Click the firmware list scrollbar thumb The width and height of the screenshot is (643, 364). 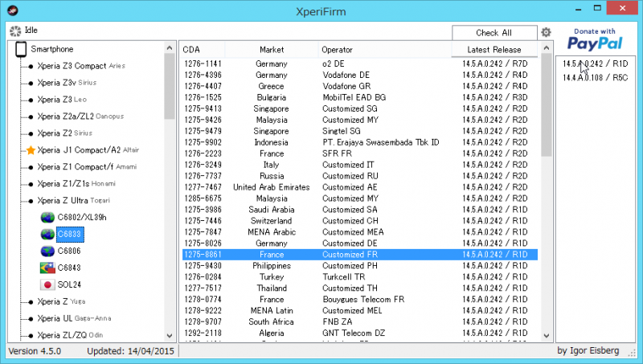tap(547, 105)
